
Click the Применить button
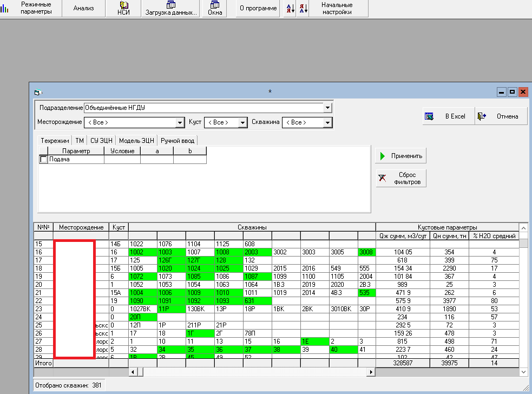pos(400,156)
